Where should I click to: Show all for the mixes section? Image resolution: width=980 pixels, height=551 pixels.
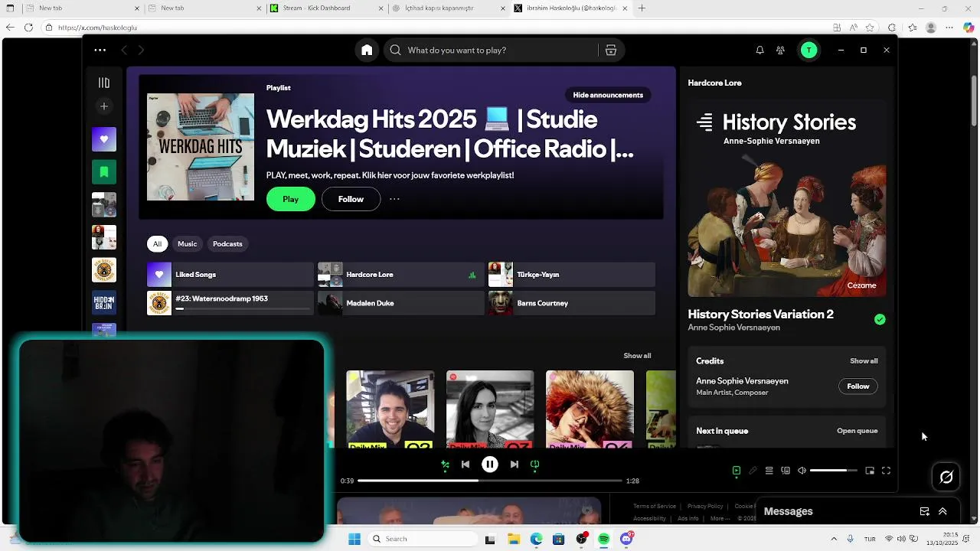637,355
